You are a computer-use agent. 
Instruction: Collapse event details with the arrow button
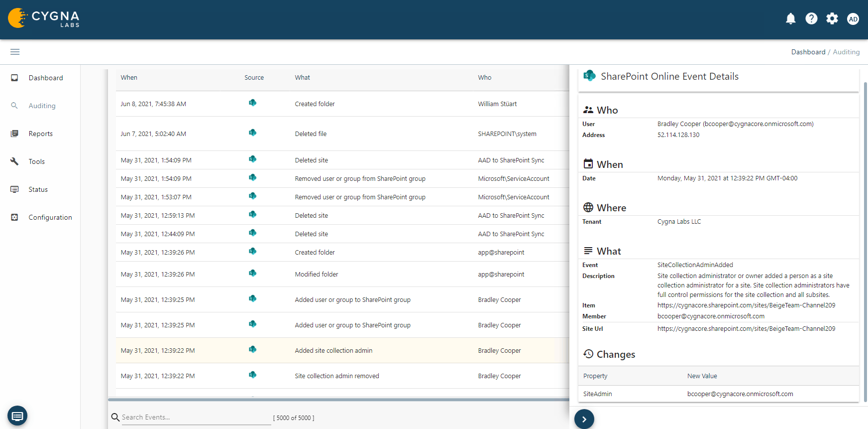click(584, 419)
